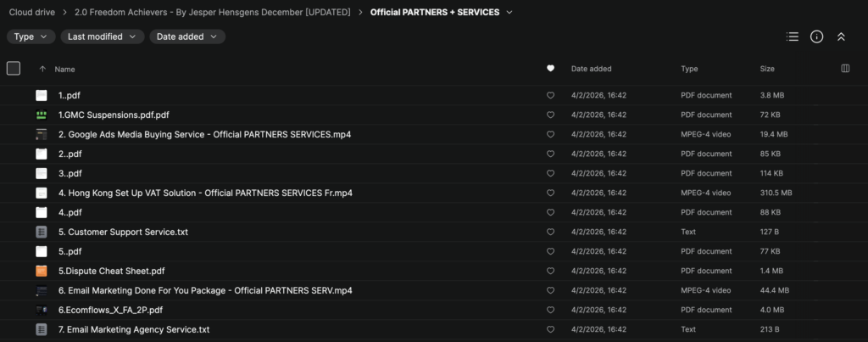Favourite 1.GMC Suspensions.pdf.pdf with heart
This screenshot has height=342, width=868.
pyautogui.click(x=550, y=115)
